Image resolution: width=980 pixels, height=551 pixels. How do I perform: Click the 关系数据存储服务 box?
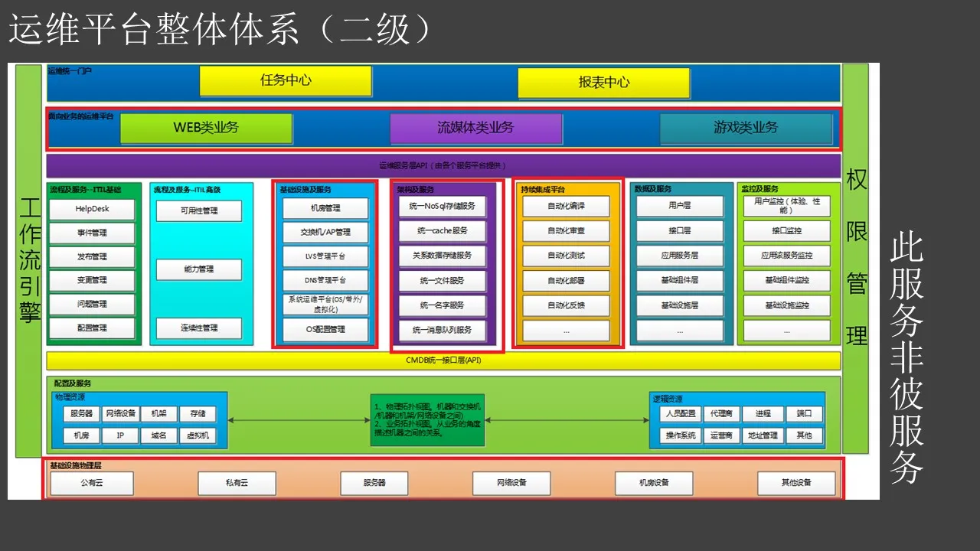(443, 256)
